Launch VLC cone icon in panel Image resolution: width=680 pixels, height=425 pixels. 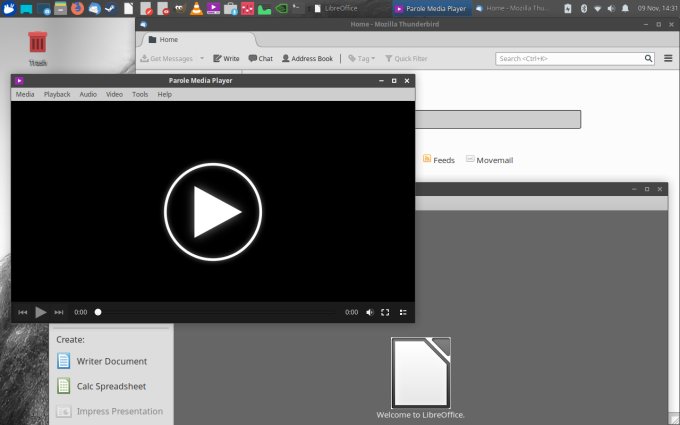[196, 8]
